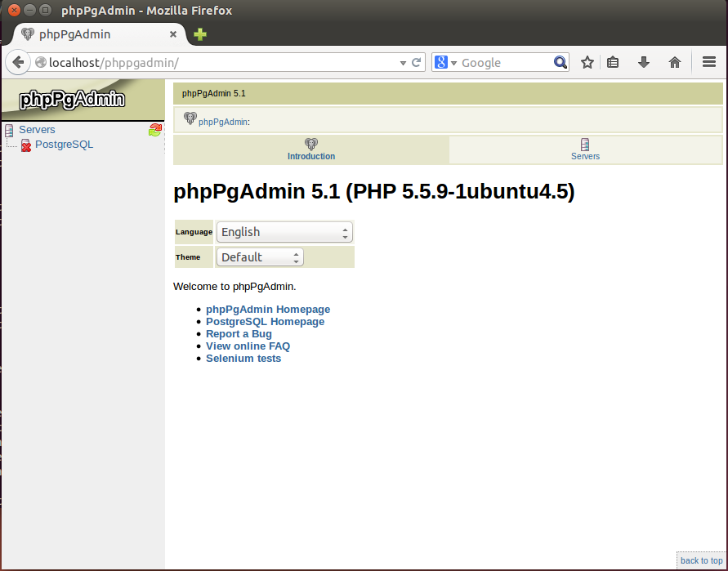Open Firefox bookmarks list icon
728x571 pixels.
613,62
